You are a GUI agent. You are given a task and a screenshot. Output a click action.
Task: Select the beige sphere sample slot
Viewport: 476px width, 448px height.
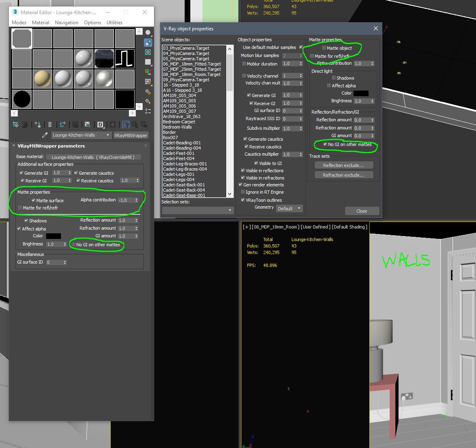[x=42, y=79]
